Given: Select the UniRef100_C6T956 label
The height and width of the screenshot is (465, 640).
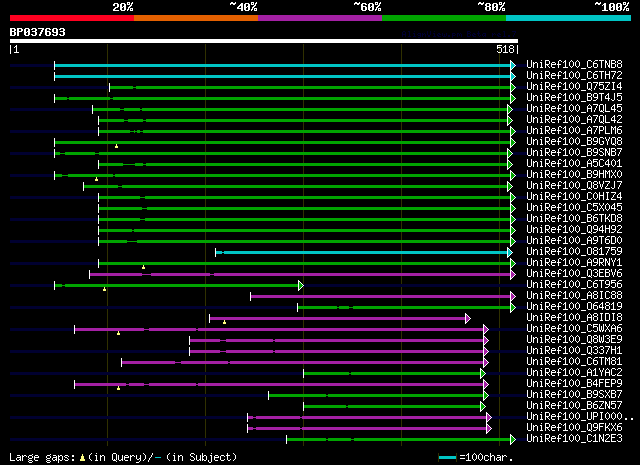Looking at the screenshot, I should 574,285.
